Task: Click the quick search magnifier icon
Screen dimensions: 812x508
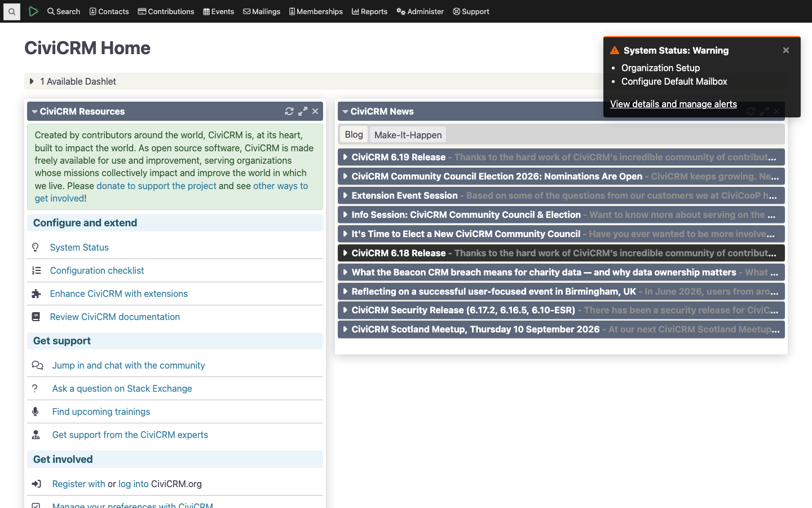Action: pos(12,11)
